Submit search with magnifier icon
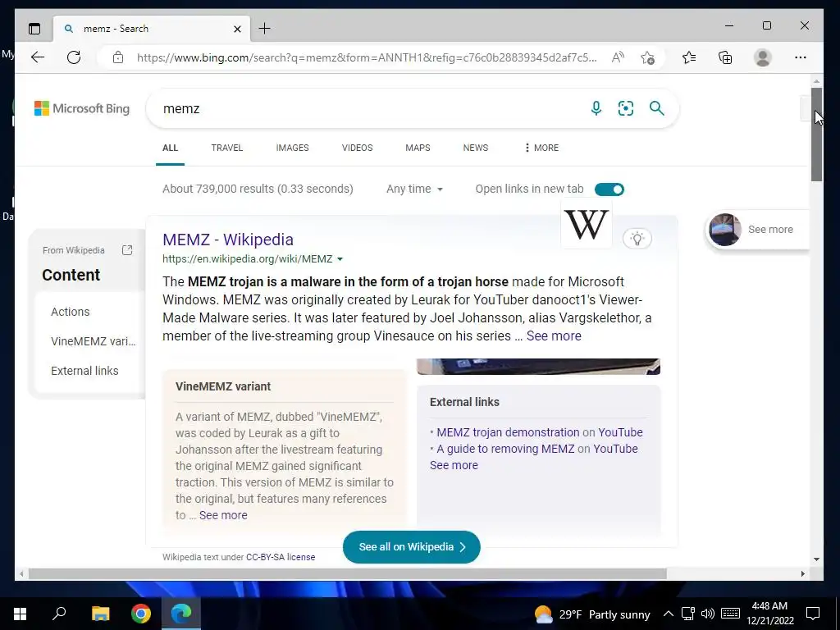This screenshot has width=840, height=630. 657,108
